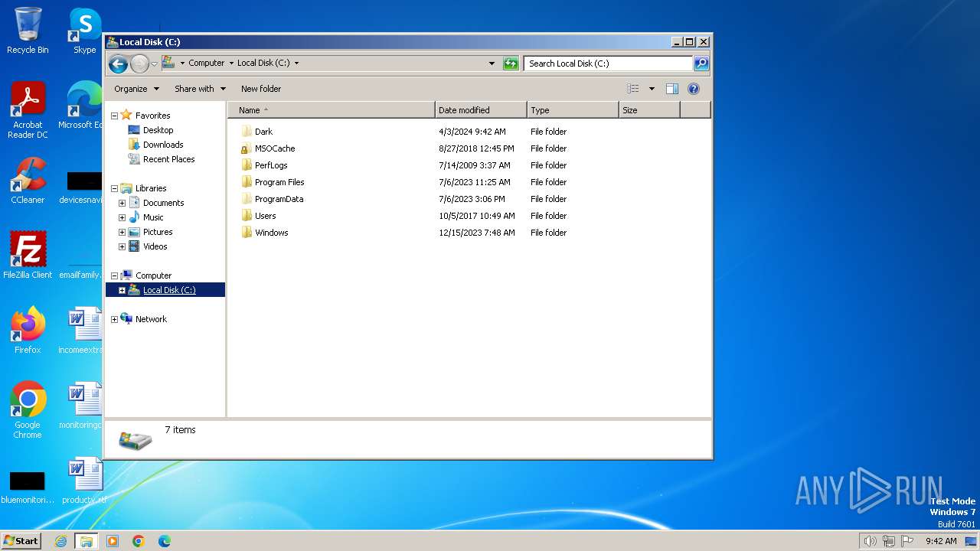This screenshot has width=980, height=551.
Task: Select the ProgramData folder icon
Action: click(247, 199)
